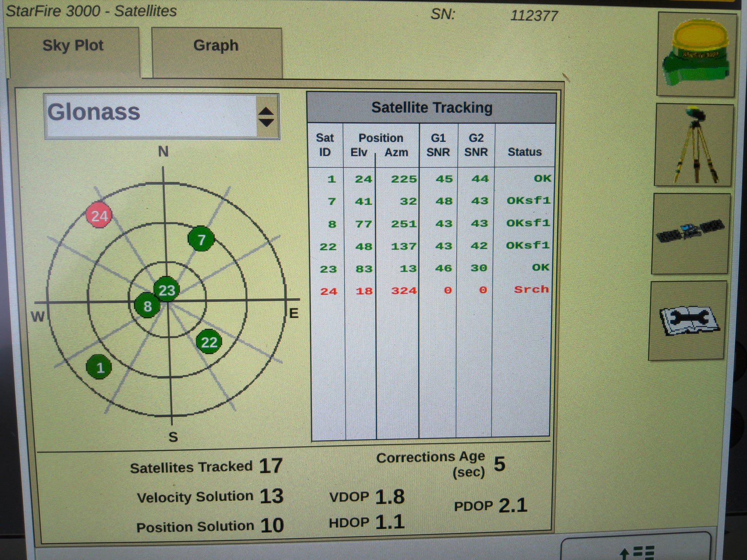Click StarFire 3000 - Satellites title
The height and width of the screenshot is (560, 747).
(91, 11)
